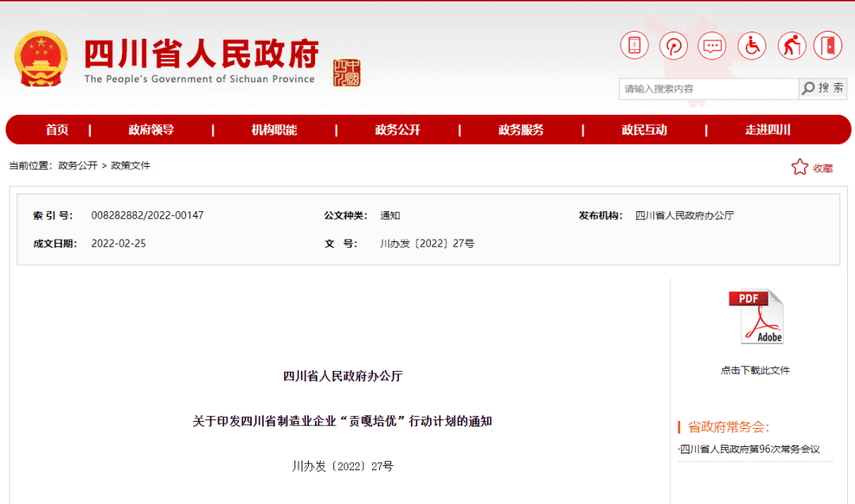Click the 四川省人民政府 site title
The image size is (855, 504).
click(x=201, y=54)
